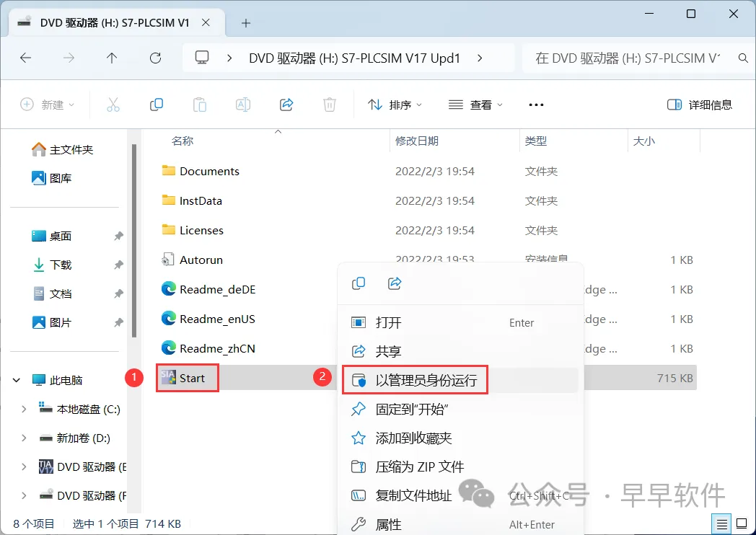Image resolution: width=756 pixels, height=535 pixels.
Task: Refresh the current folder view
Action: pos(155,58)
